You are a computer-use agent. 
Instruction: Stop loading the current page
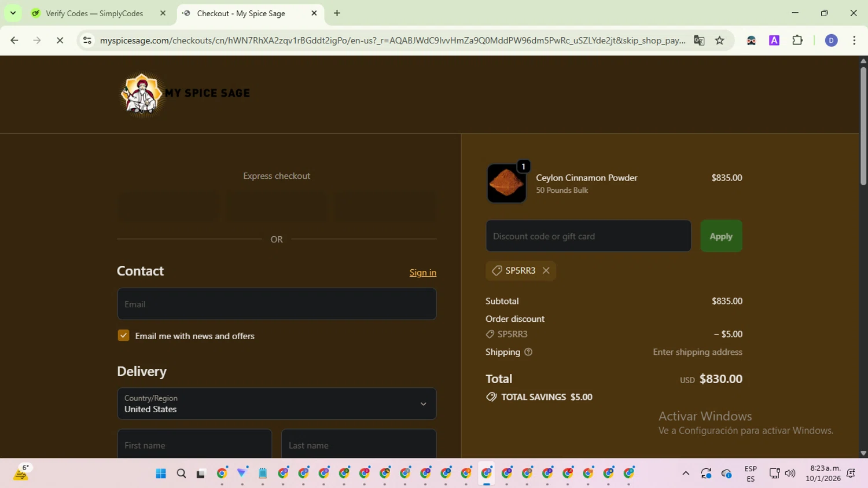pyautogui.click(x=60, y=40)
